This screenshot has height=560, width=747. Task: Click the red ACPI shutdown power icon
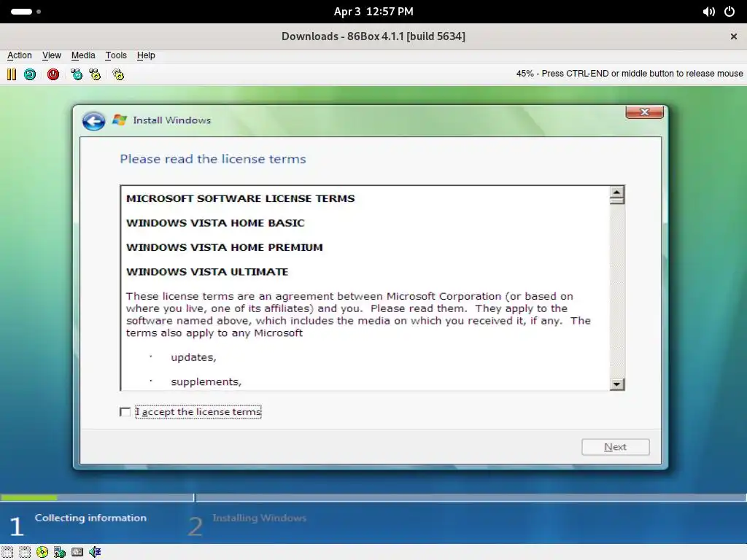click(x=53, y=74)
